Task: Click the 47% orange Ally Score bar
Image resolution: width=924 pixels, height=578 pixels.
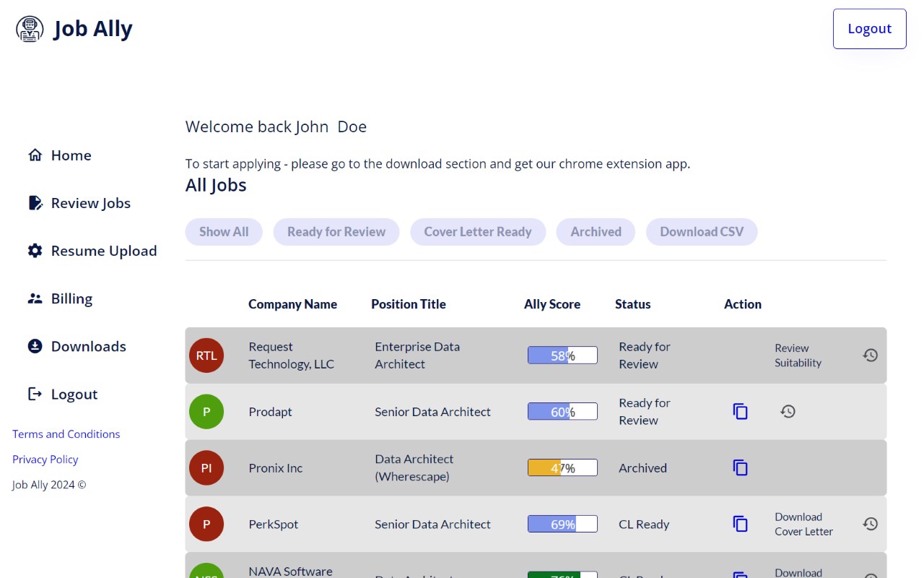Action: [562, 468]
